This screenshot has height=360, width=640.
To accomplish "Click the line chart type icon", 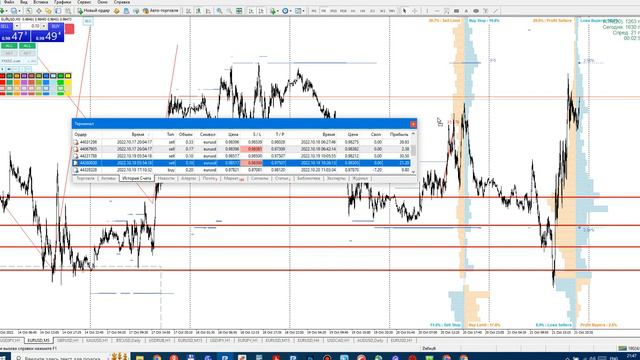I will coord(208,11).
